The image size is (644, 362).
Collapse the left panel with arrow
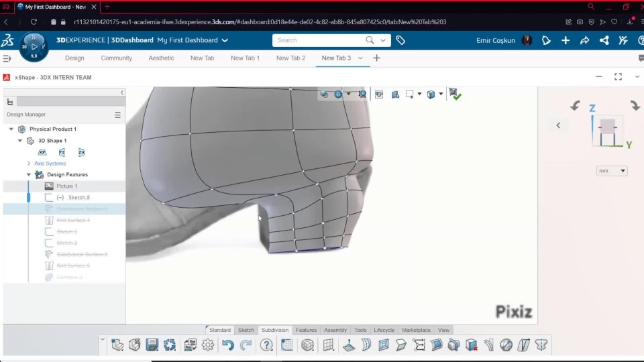pos(122,93)
